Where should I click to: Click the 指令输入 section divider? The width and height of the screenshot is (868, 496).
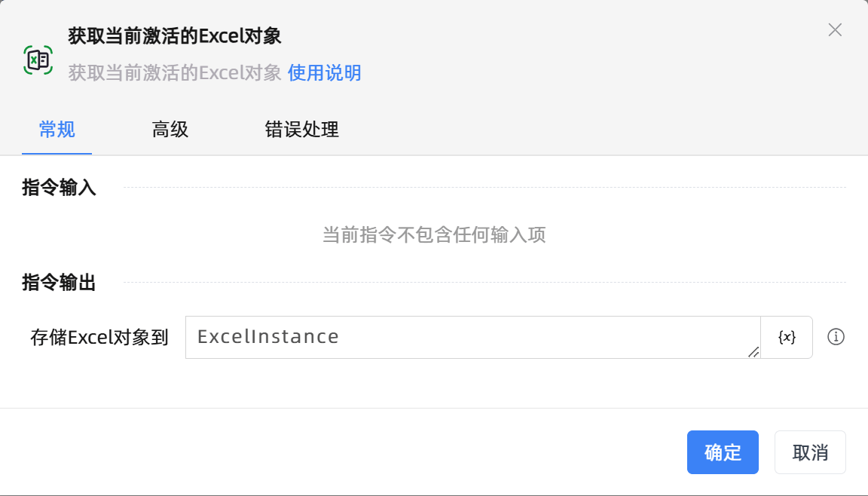coord(59,188)
